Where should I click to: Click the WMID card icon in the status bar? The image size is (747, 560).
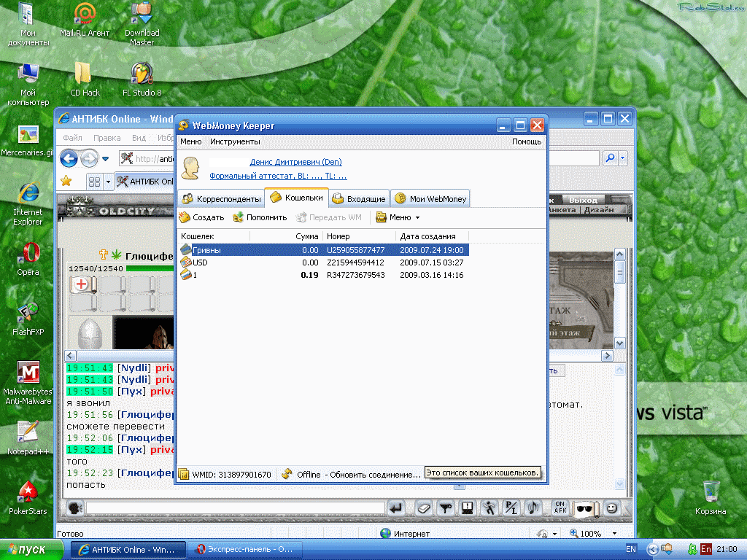pyautogui.click(x=183, y=474)
